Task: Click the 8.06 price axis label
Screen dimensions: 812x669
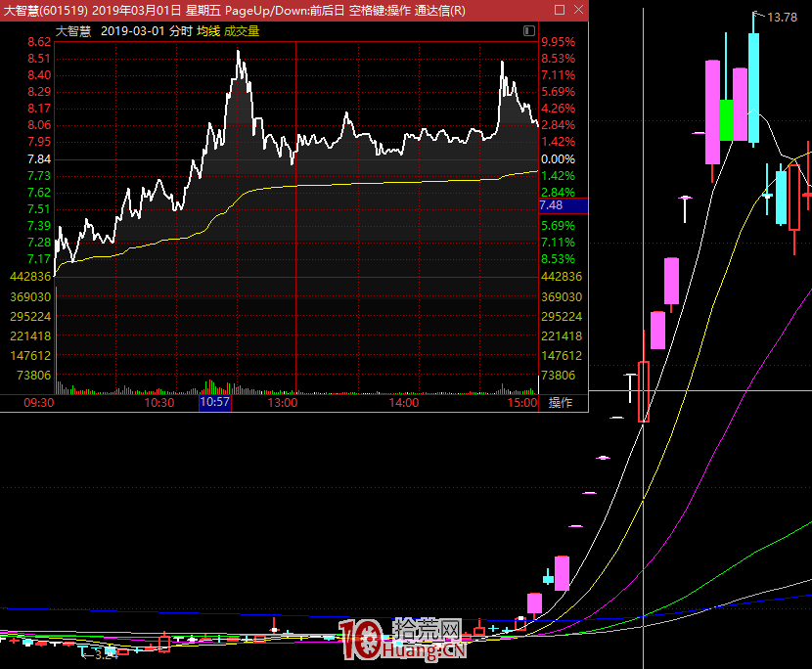Action: coord(39,125)
